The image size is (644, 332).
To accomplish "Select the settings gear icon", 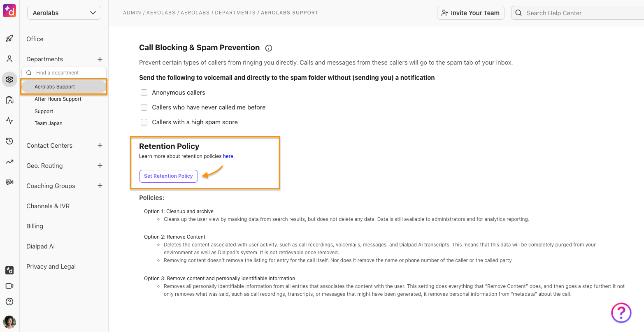I will (x=9, y=79).
